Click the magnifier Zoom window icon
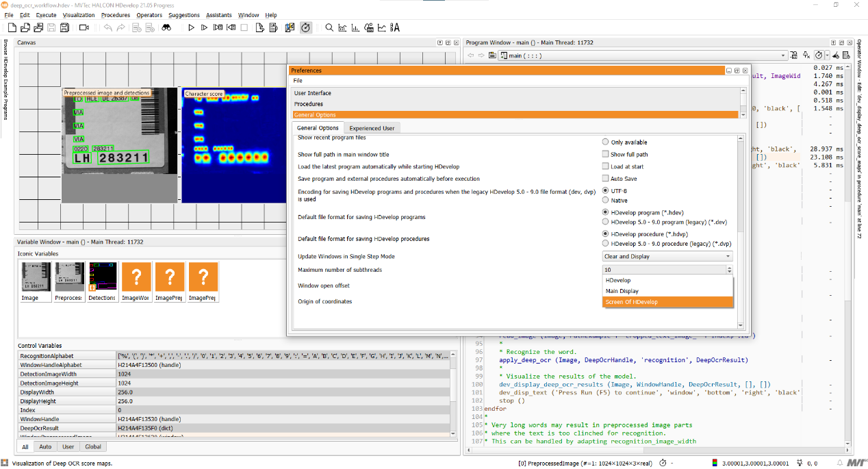Screen dimensions: 868x469 pos(329,27)
